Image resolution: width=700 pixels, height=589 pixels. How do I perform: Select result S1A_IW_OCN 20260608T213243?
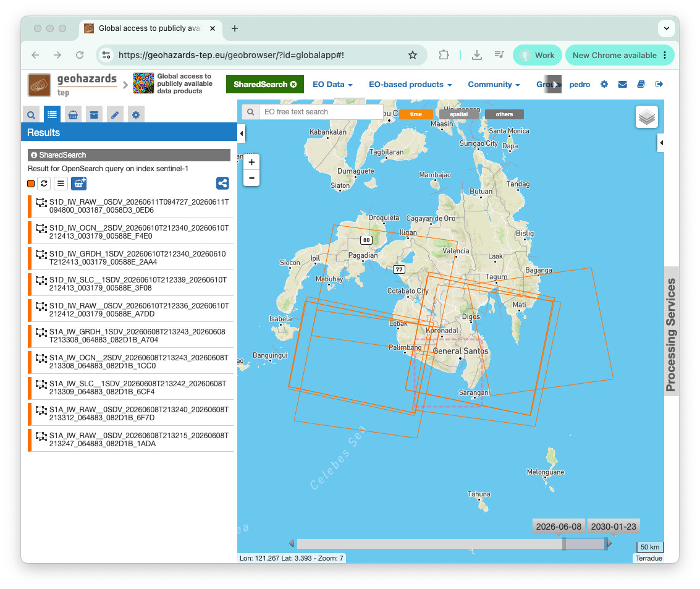pyautogui.click(x=130, y=362)
